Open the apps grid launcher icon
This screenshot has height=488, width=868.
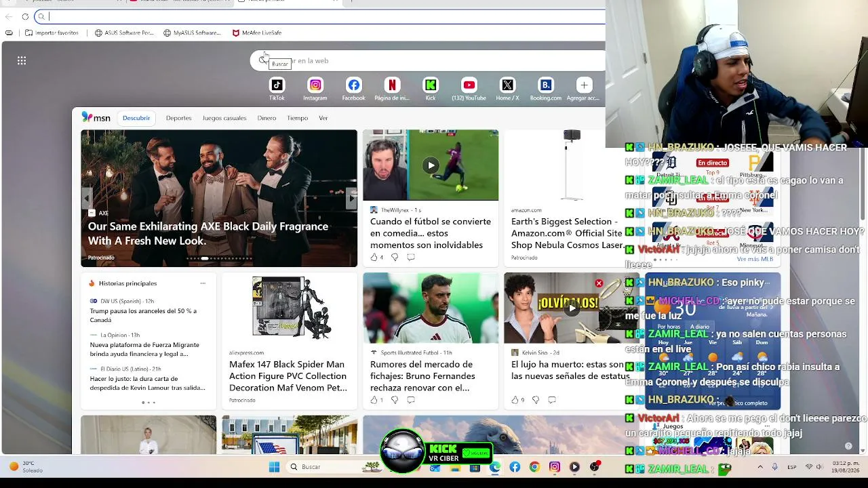click(22, 61)
